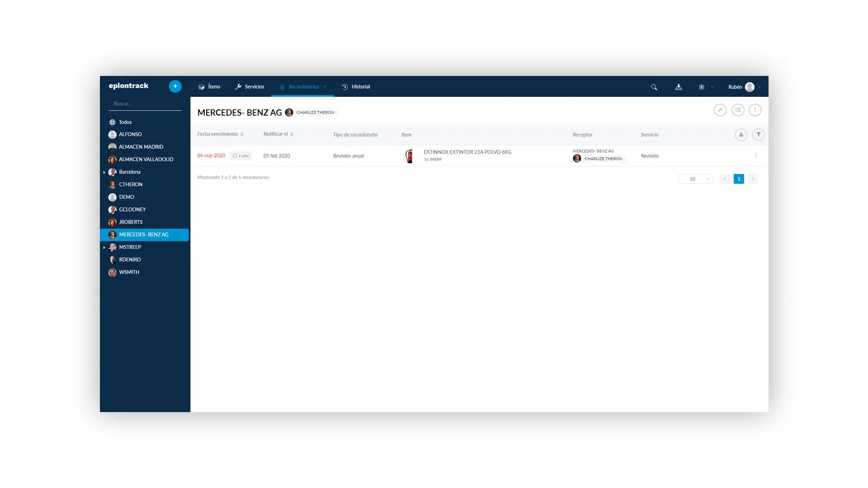
Task: Expand the MSTREEP tree node arrow
Action: tap(104, 247)
